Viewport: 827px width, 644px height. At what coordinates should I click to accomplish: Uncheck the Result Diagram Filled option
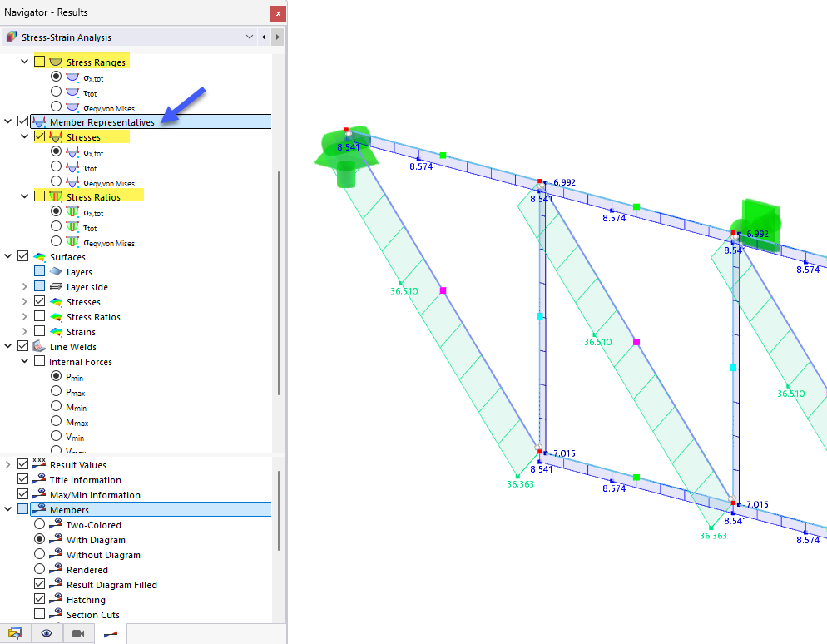click(40, 584)
